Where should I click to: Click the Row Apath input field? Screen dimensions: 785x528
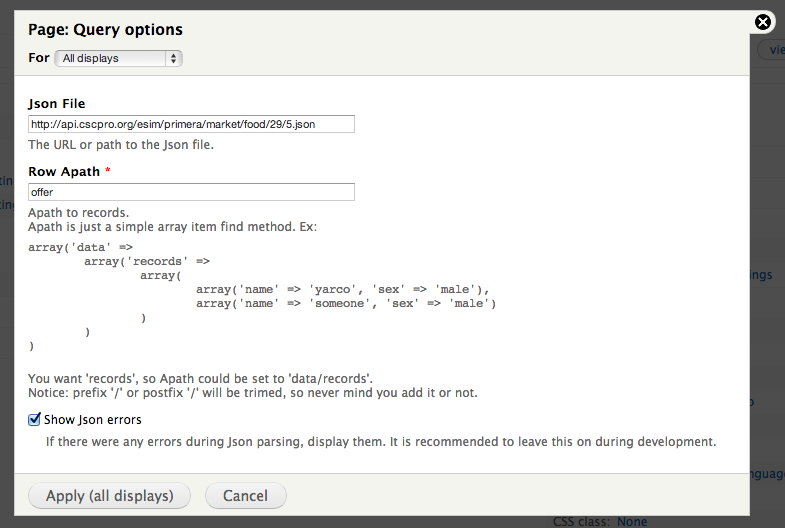point(191,192)
